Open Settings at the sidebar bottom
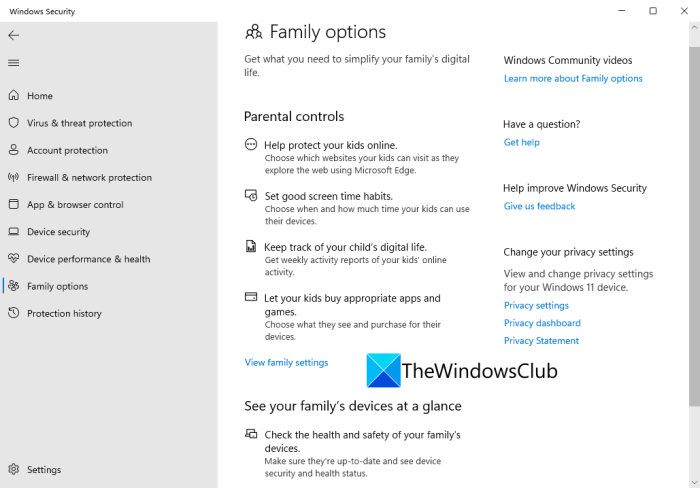 point(43,469)
